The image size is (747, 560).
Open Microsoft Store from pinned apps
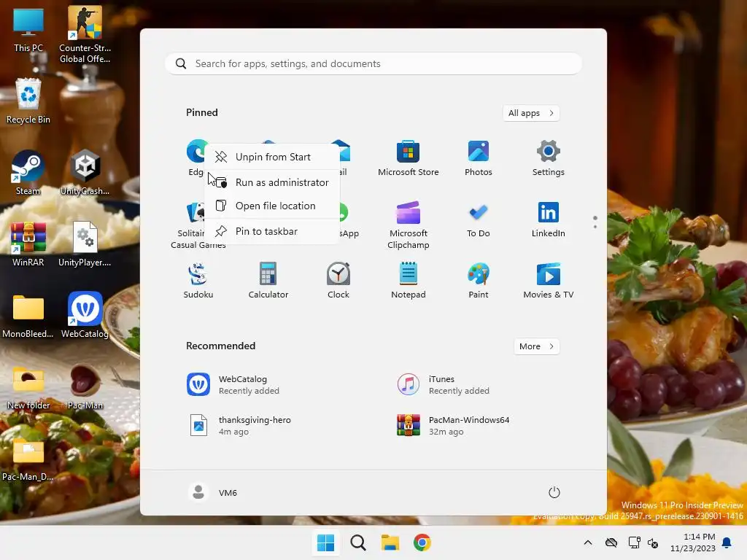408,158
